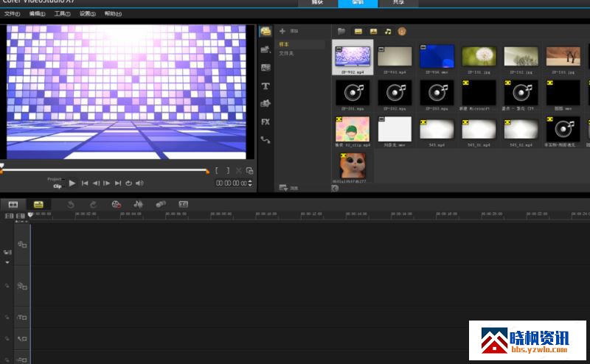Toggle the show audio files filter icon
The width and height of the screenshot is (590, 364).
click(x=388, y=31)
